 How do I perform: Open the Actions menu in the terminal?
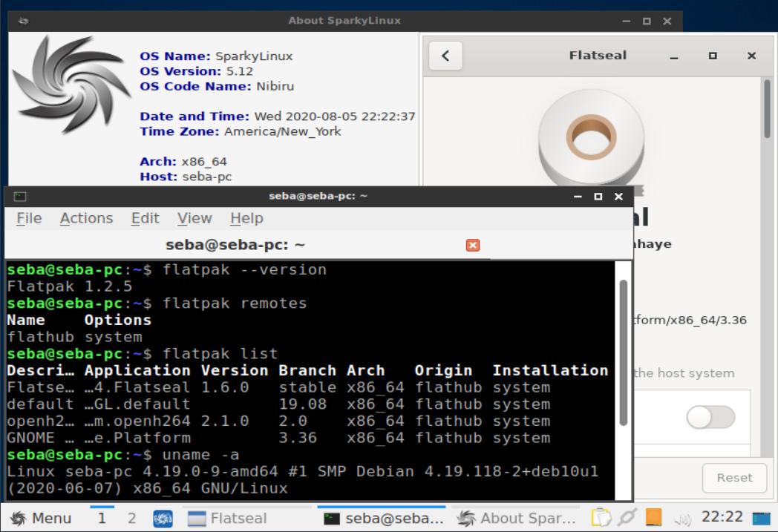pyautogui.click(x=86, y=218)
